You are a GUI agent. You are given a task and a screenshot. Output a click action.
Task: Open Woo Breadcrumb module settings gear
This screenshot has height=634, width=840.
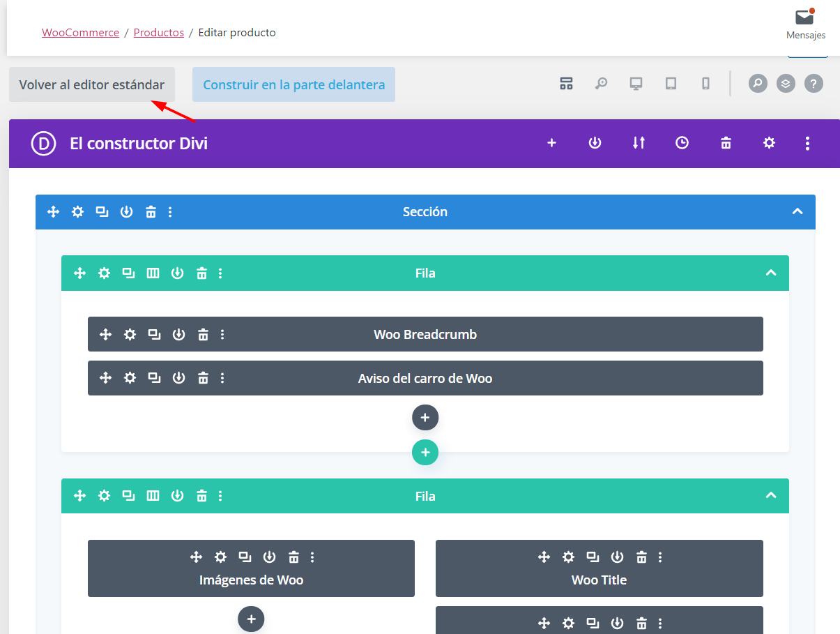(x=130, y=335)
